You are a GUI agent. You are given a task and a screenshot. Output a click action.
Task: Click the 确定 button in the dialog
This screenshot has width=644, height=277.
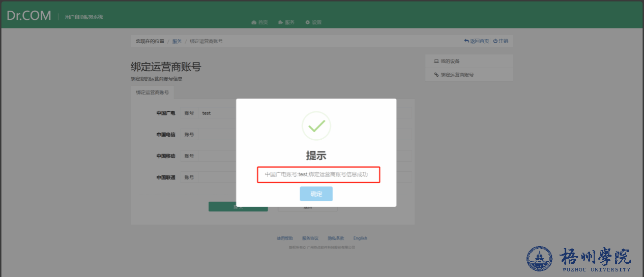[x=316, y=194]
